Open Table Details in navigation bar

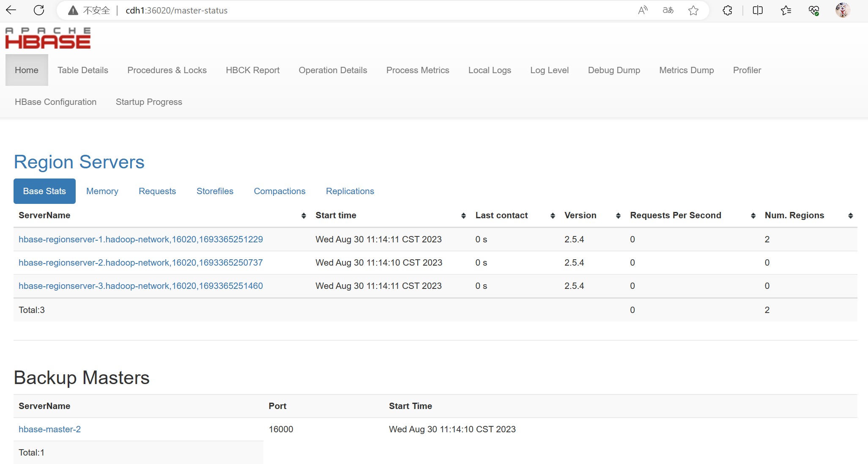tap(83, 70)
